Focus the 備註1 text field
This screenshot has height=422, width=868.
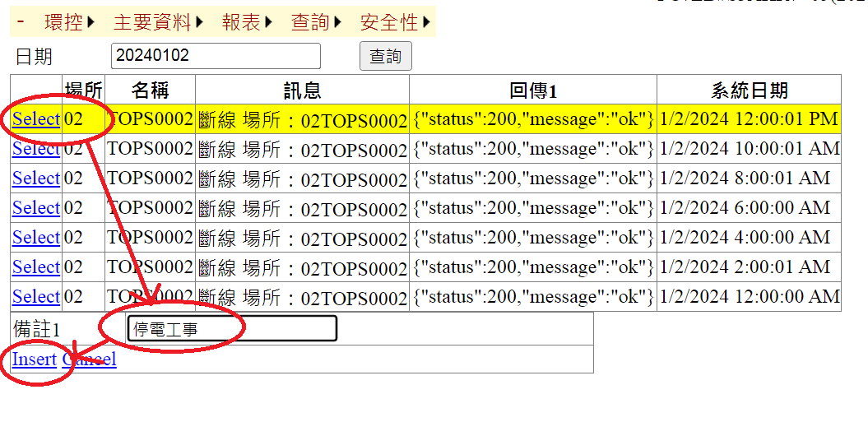click(232, 329)
